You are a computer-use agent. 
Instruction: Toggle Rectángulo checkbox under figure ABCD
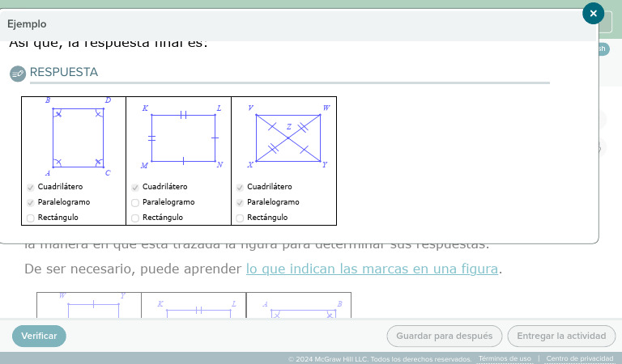tap(31, 218)
